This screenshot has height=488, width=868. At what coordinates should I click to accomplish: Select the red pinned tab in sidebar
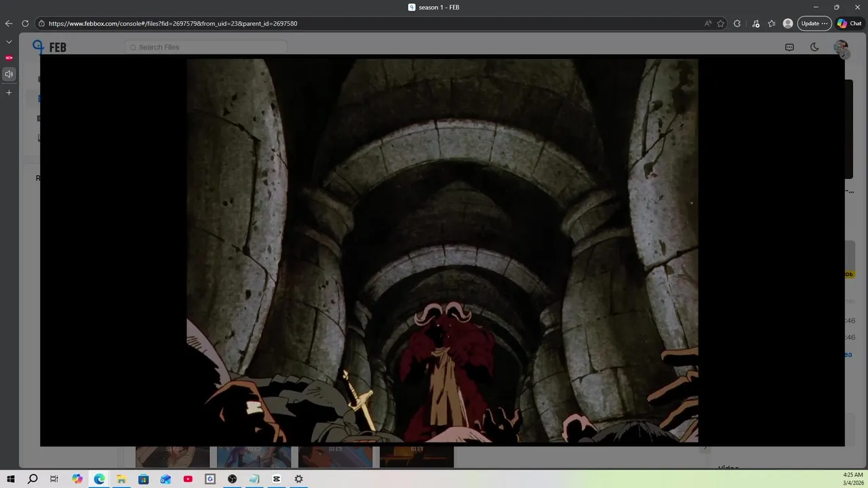pos(9,58)
